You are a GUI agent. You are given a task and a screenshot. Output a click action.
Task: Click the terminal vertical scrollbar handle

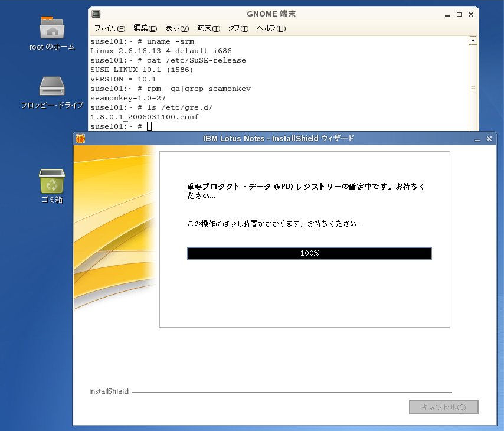point(473,88)
